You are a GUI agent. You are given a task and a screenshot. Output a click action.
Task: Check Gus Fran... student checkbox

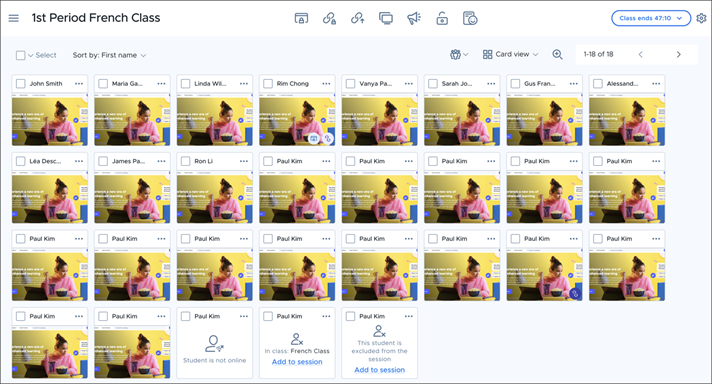coord(515,84)
